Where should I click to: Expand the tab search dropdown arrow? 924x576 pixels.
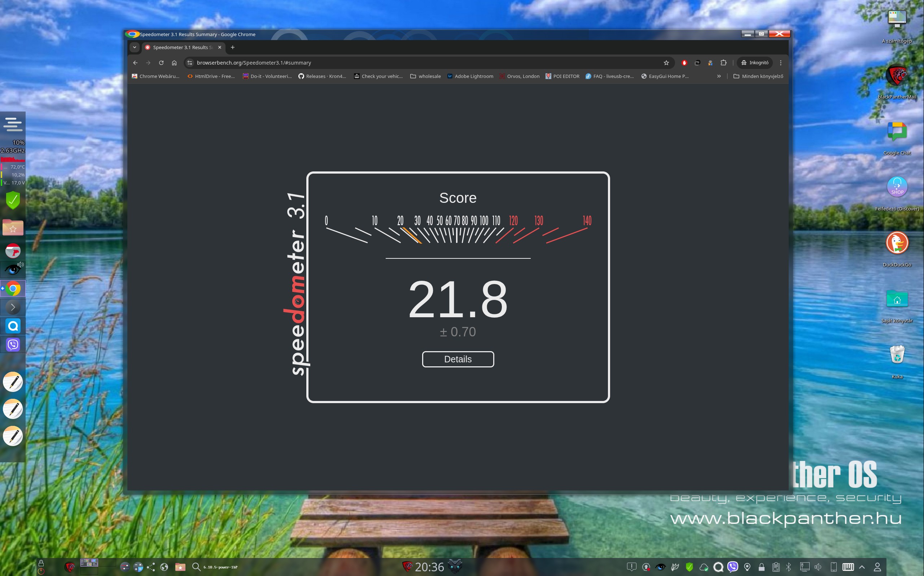coord(134,47)
